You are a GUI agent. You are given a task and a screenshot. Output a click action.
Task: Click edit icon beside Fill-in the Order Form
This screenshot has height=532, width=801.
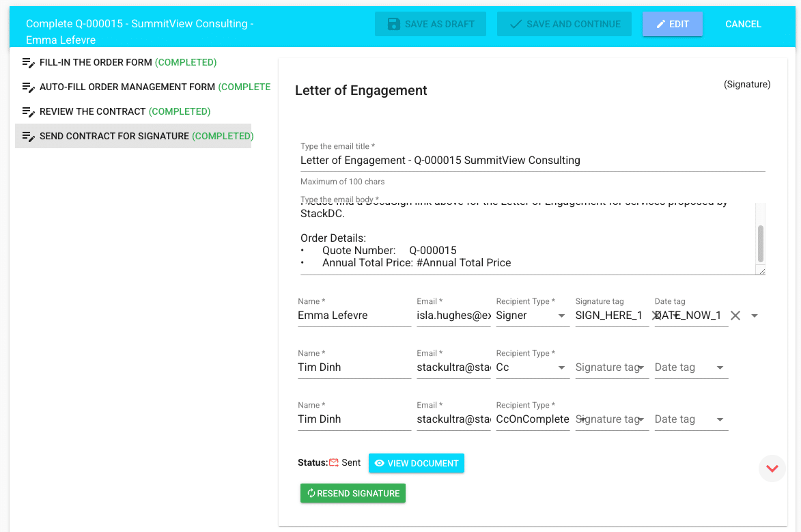(29, 63)
